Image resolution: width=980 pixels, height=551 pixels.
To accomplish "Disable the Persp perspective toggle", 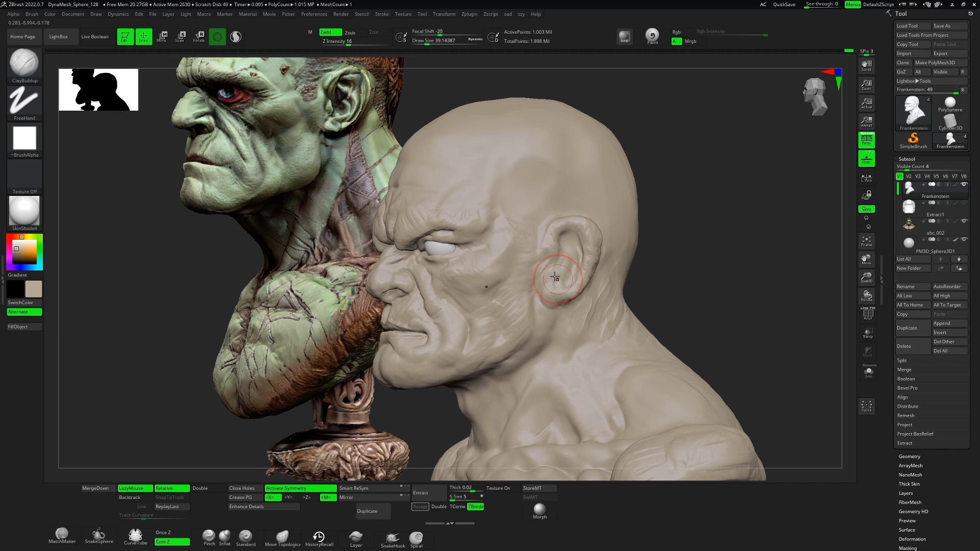I will pos(866,139).
